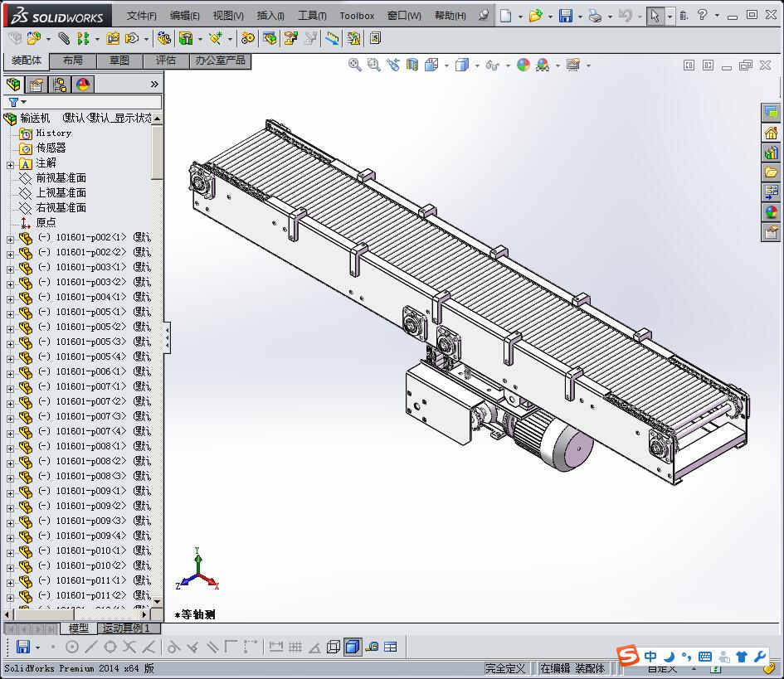Open the Toolbox menu
This screenshot has width=784, height=679.
357,16
